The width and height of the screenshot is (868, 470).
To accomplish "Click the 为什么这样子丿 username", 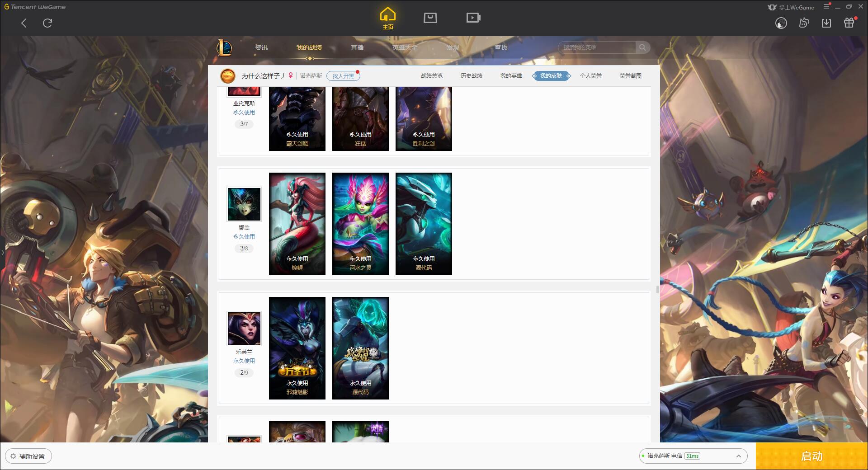I will pos(263,76).
